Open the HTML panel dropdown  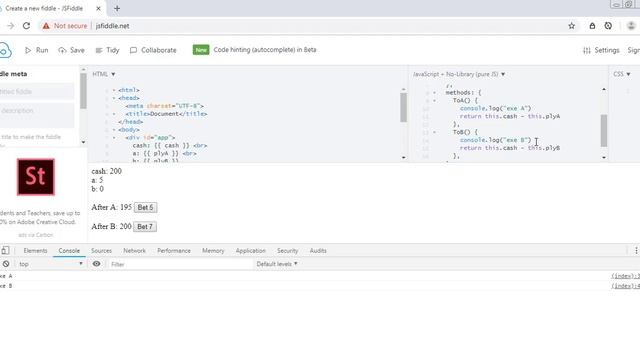(104, 74)
